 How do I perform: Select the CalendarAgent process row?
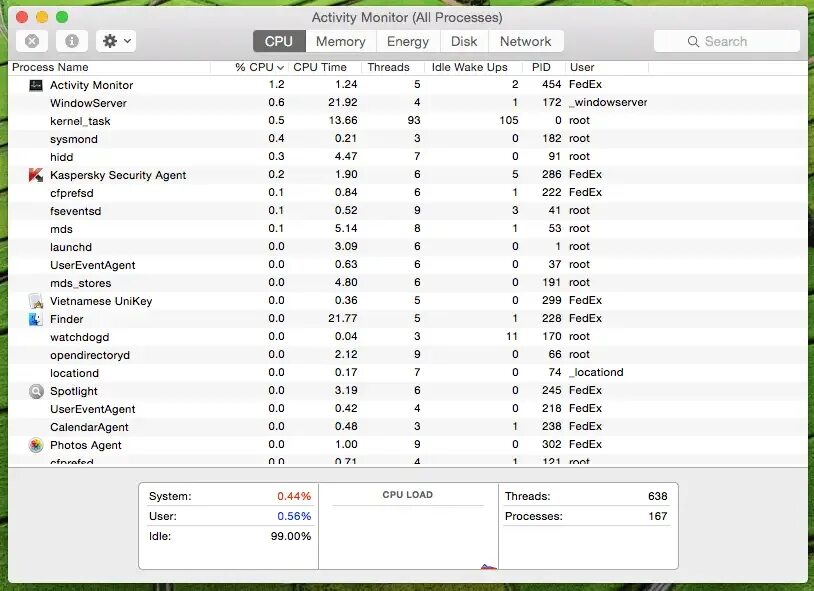[x=408, y=427]
